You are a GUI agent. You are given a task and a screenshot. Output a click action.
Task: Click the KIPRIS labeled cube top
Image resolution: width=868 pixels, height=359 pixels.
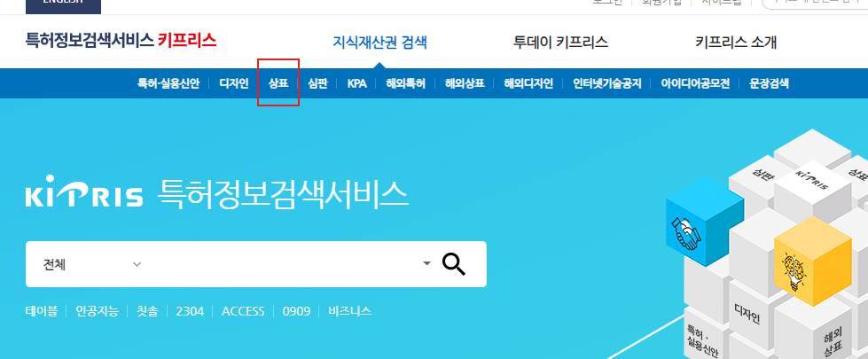click(812, 179)
